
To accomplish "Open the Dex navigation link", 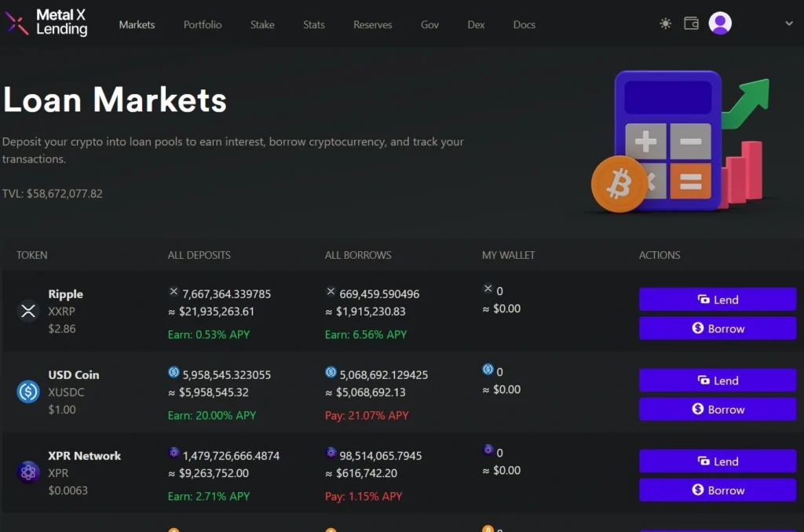I will (x=476, y=24).
